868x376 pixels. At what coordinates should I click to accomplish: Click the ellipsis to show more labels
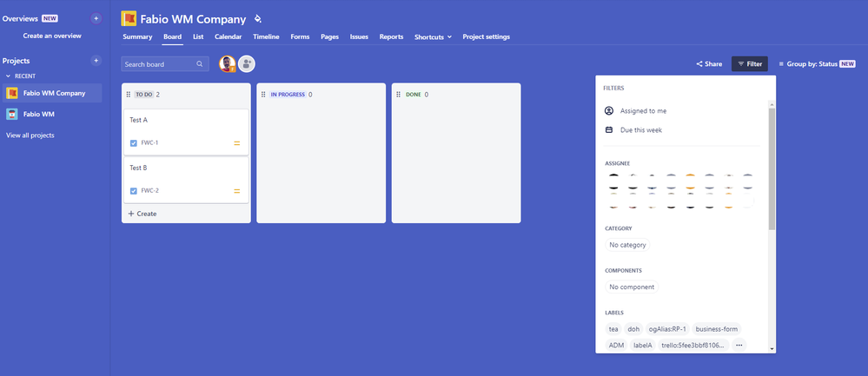739,345
